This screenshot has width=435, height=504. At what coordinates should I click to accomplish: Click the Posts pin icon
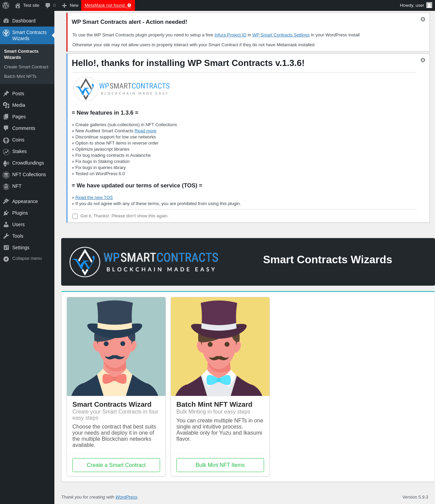[x=6, y=94]
